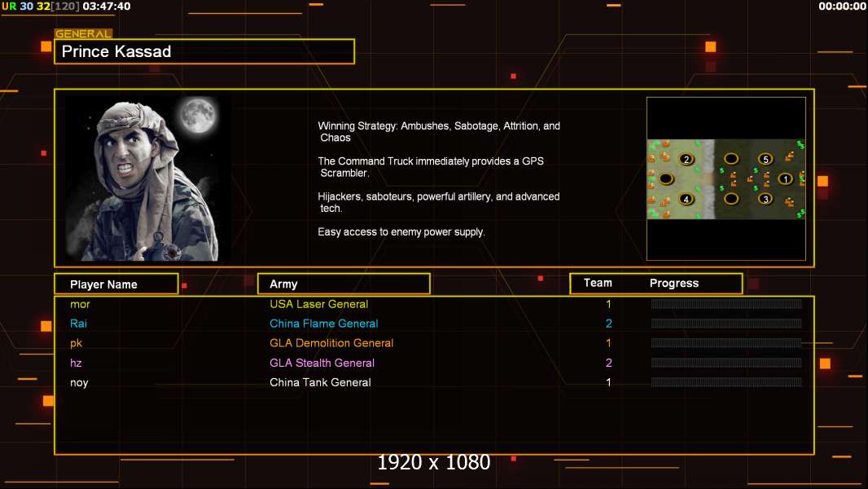Click team number for player mor

pyautogui.click(x=608, y=304)
